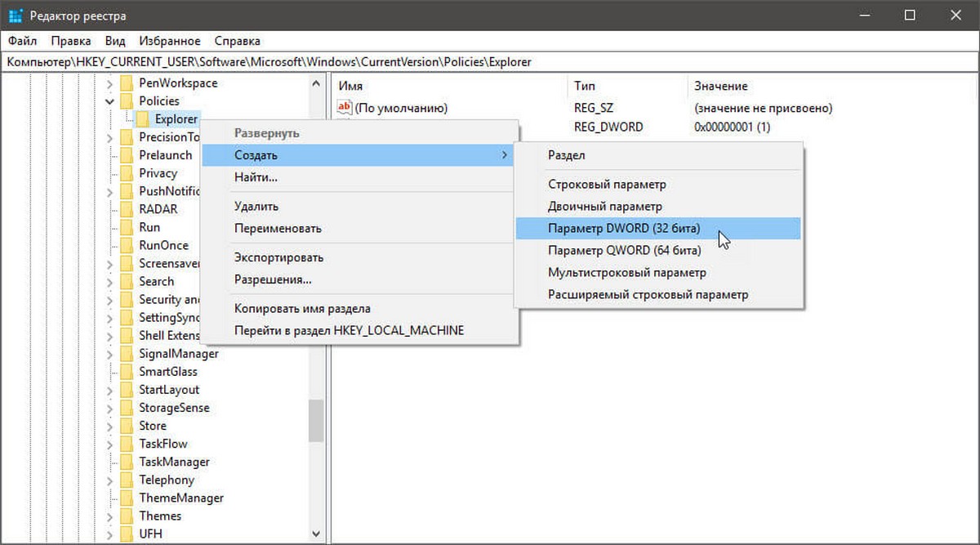
Task: Click the RunOnce folder icon
Action: (x=126, y=245)
